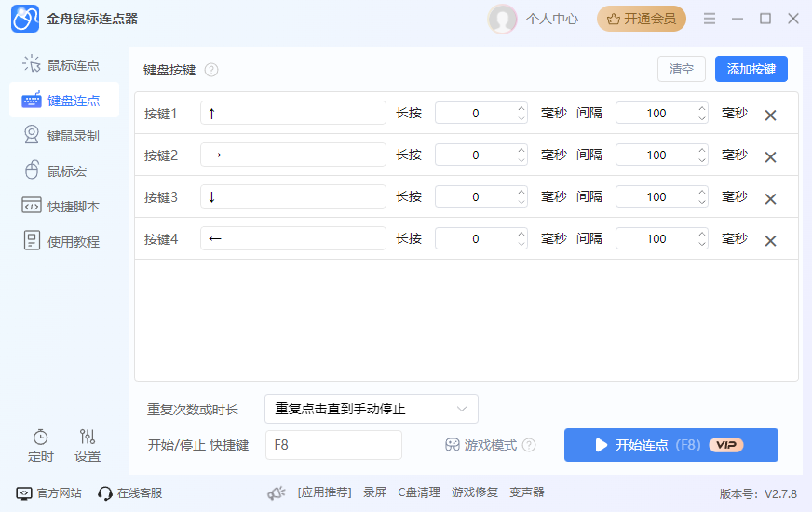Open the C盘清理 link
This screenshot has width=812, height=512.
(419, 492)
